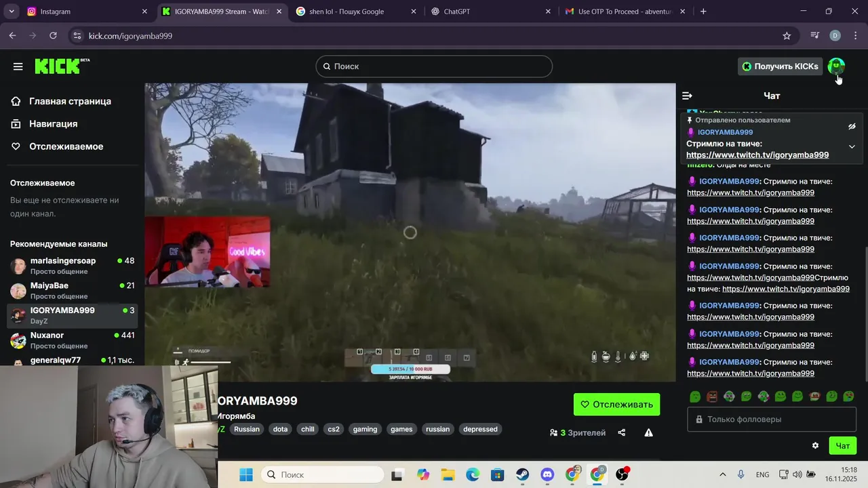The width and height of the screenshot is (868, 488).
Task: Open Microsoft Edge from taskbar
Action: [x=473, y=474]
